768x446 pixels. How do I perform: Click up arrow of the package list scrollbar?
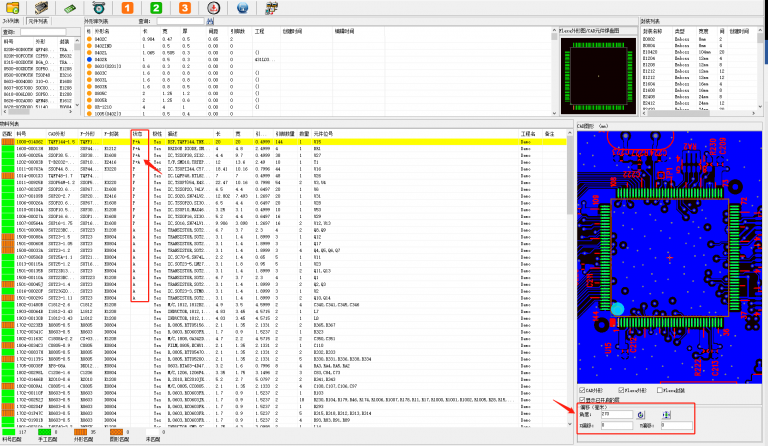(x=760, y=31)
